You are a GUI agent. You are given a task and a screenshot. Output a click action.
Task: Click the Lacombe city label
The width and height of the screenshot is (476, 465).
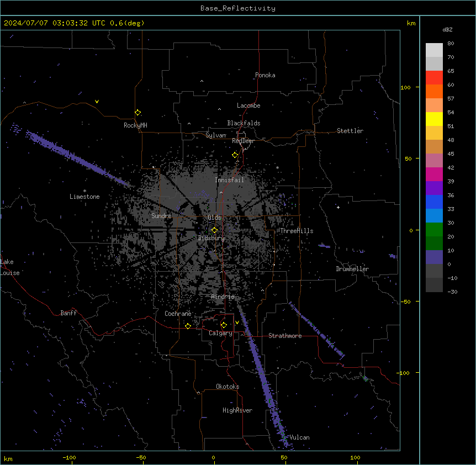pos(248,105)
